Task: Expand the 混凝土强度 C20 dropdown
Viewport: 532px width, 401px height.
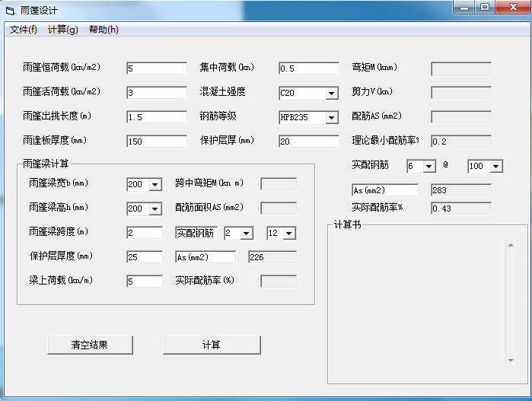Action: click(x=332, y=93)
